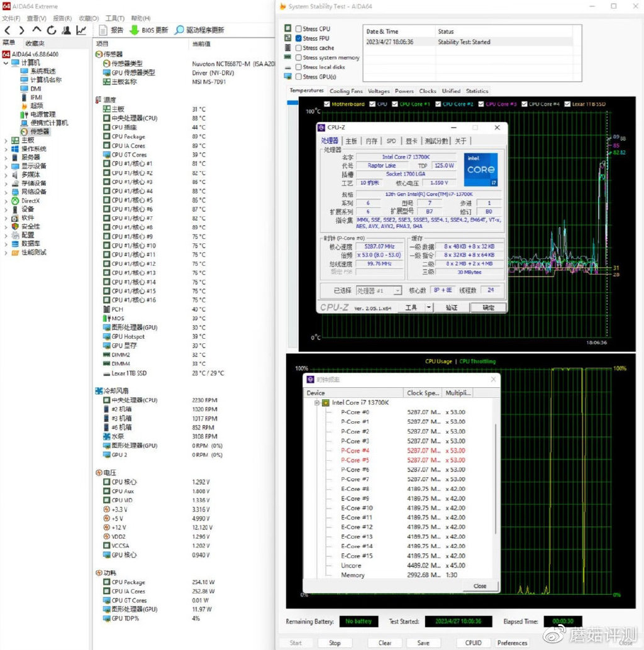Switch to the Cooling Fans tab
The height and width of the screenshot is (650, 644).
coord(346,91)
